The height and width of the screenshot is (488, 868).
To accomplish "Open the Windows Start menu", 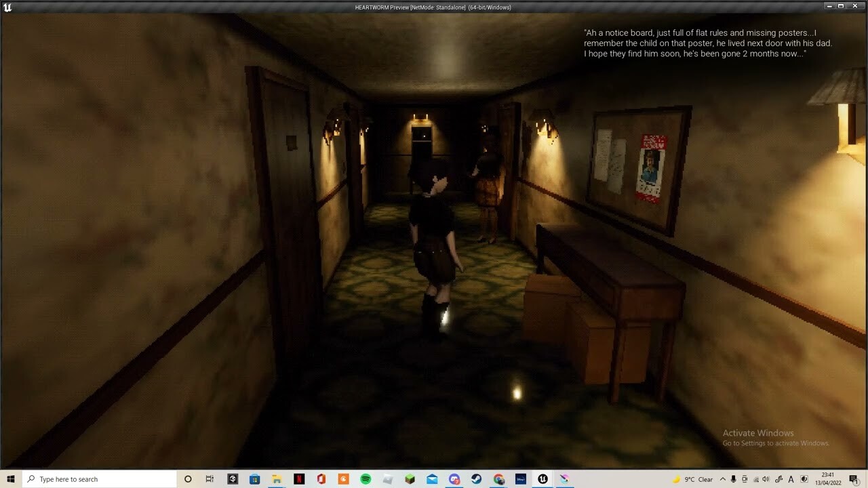I will point(11,479).
